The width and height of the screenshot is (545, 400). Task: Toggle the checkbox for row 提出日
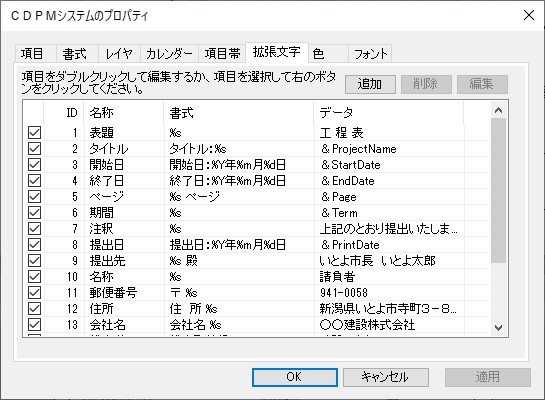(34, 244)
